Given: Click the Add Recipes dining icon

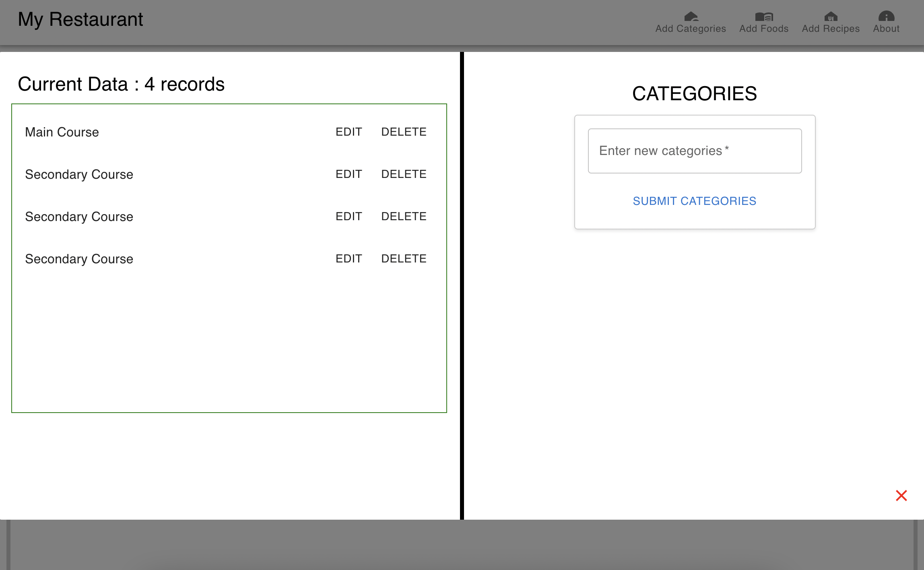Looking at the screenshot, I should [x=830, y=16].
